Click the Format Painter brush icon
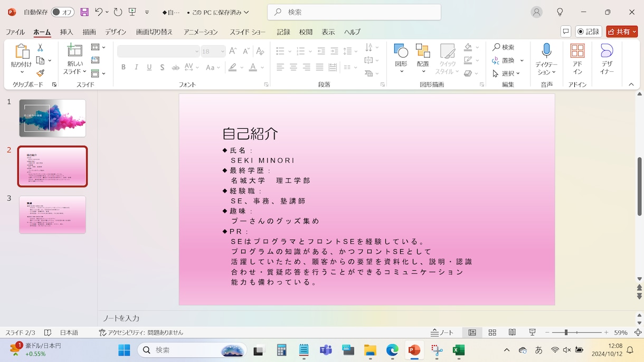This screenshot has width=644, height=362. coord(40,73)
